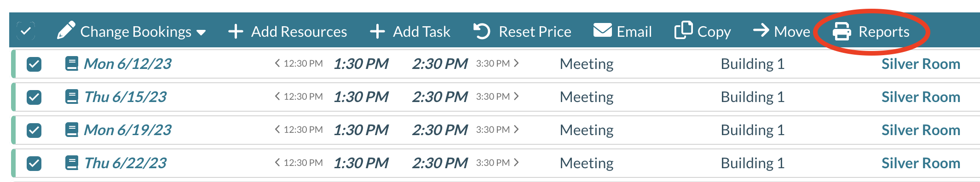Click the pencil icon for Change Bookings
The image size is (980, 182).
coord(66,30)
